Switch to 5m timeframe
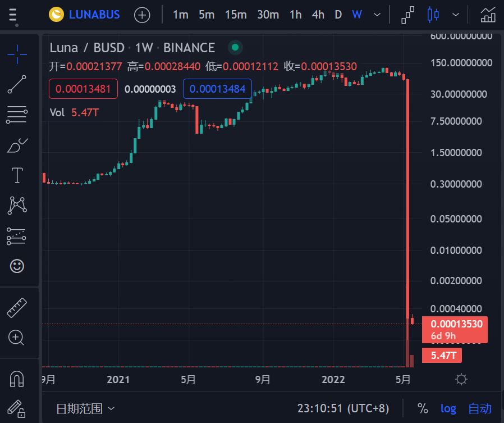Screen dimensions: 504x423 click(x=207, y=15)
